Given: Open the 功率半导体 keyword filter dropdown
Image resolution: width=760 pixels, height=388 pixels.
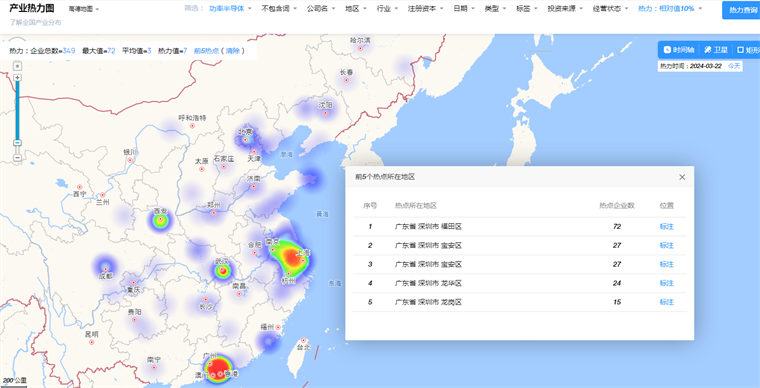Looking at the screenshot, I should pos(230,9).
